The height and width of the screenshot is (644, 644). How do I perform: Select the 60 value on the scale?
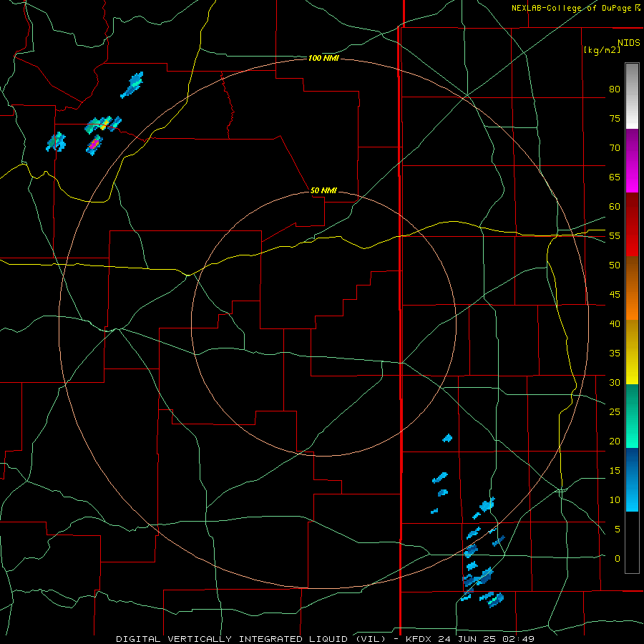click(x=615, y=206)
